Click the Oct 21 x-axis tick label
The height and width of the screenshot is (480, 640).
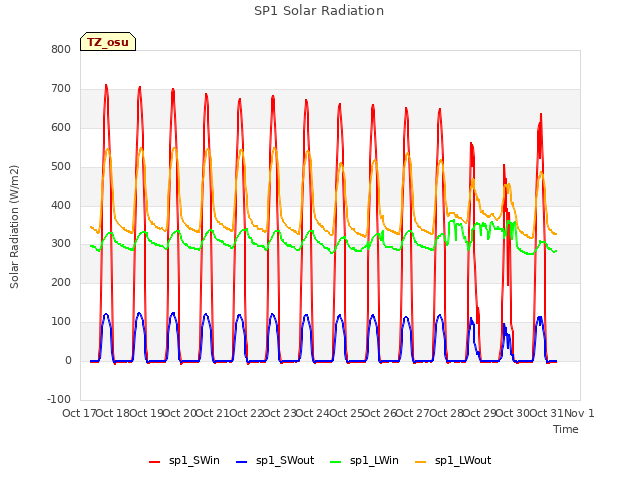(x=213, y=413)
